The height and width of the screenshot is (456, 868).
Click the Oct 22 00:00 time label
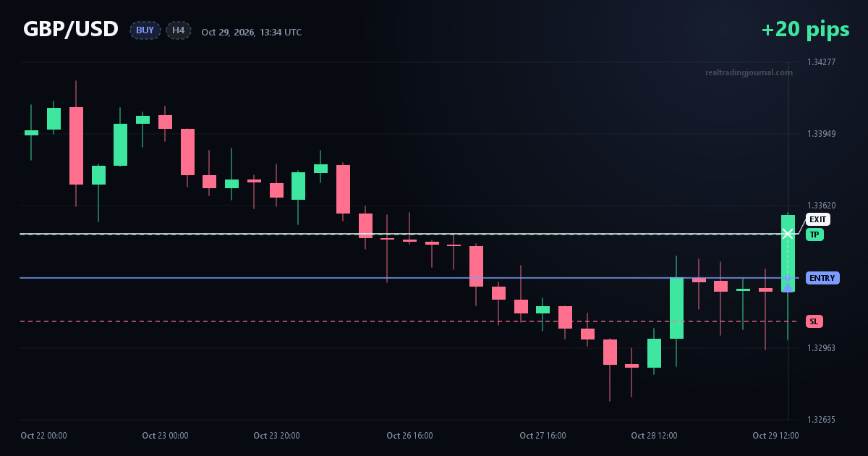[x=43, y=436]
